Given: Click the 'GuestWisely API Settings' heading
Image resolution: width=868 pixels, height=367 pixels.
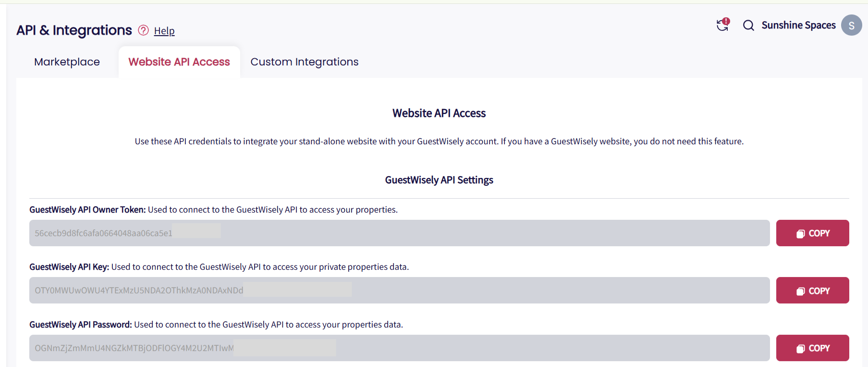Looking at the screenshot, I should click(439, 180).
